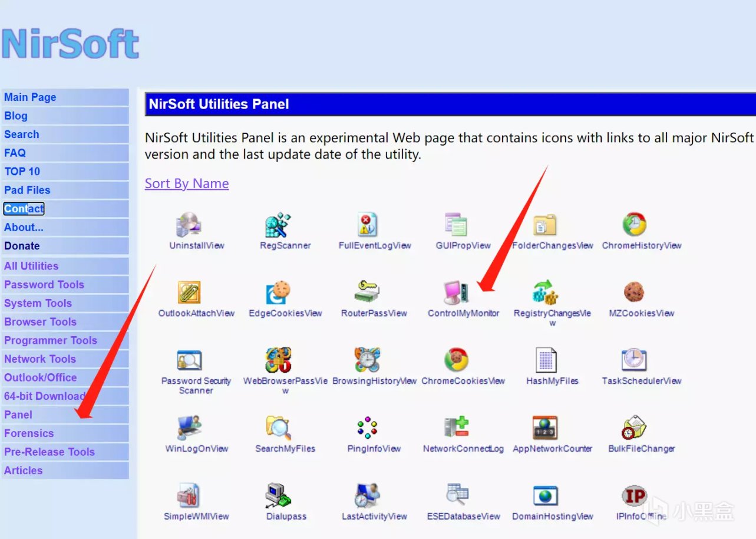The image size is (756, 539).
Task: Open Browser Tools category
Action: pos(65,322)
